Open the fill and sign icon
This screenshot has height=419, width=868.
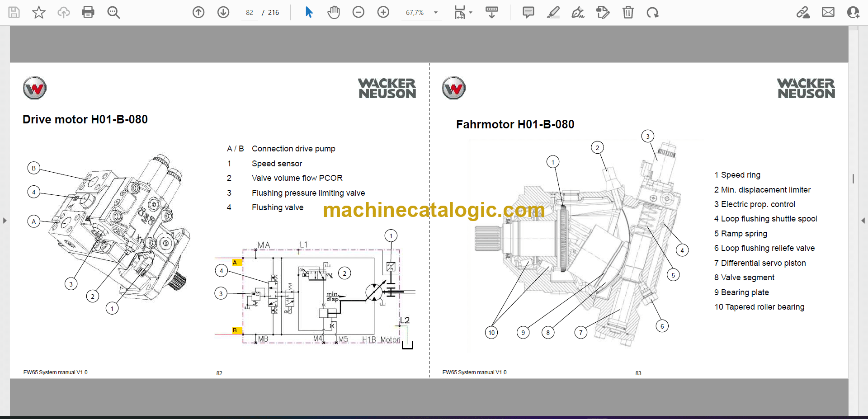tap(803, 12)
